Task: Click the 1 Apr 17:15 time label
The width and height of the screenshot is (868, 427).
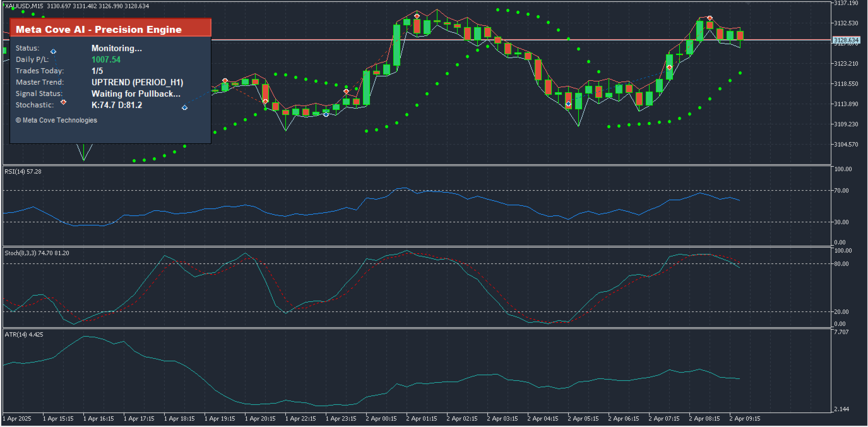Action: click(x=140, y=418)
